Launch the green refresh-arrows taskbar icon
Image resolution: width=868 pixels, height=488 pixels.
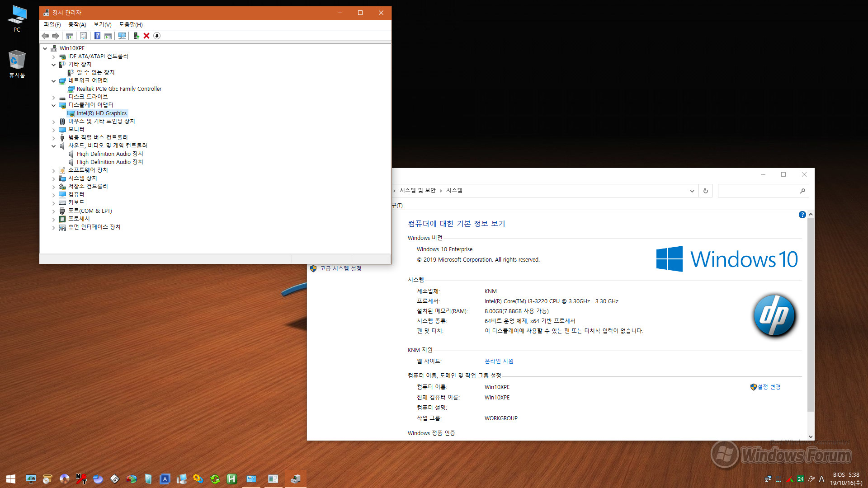click(215, 479)
